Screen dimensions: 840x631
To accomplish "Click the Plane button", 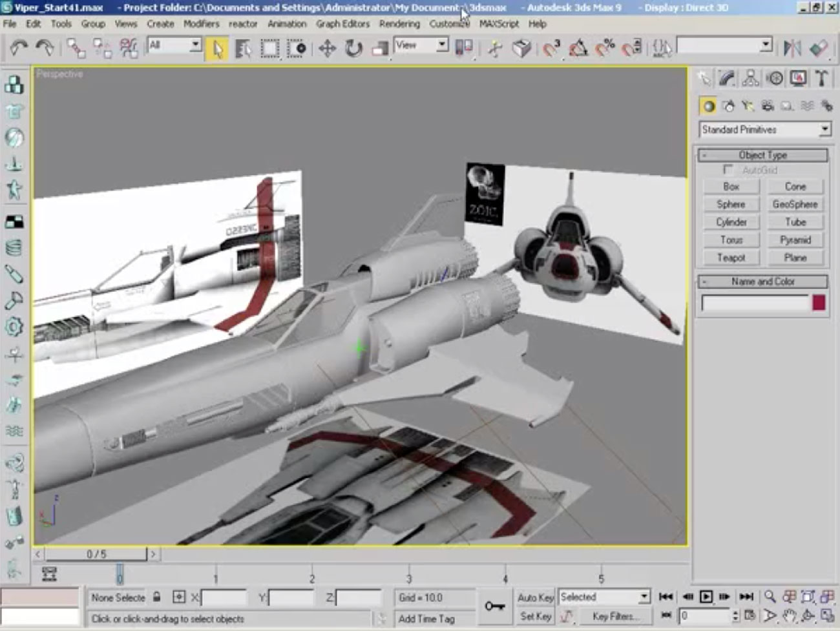I will (795, 258).
